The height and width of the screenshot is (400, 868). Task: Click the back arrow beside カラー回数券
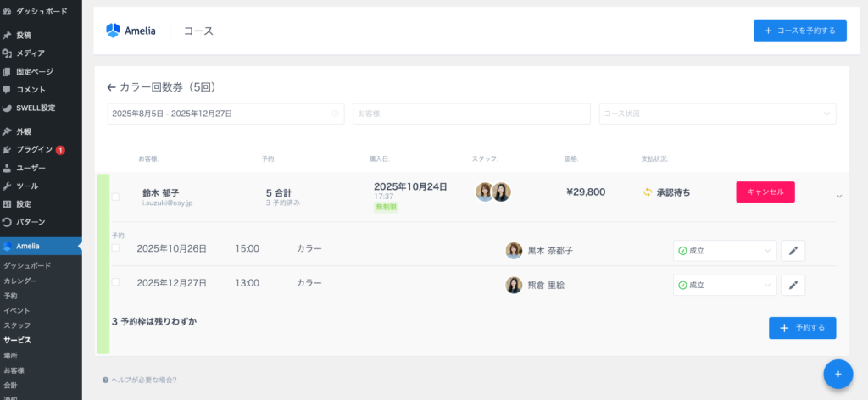[111, 87]
